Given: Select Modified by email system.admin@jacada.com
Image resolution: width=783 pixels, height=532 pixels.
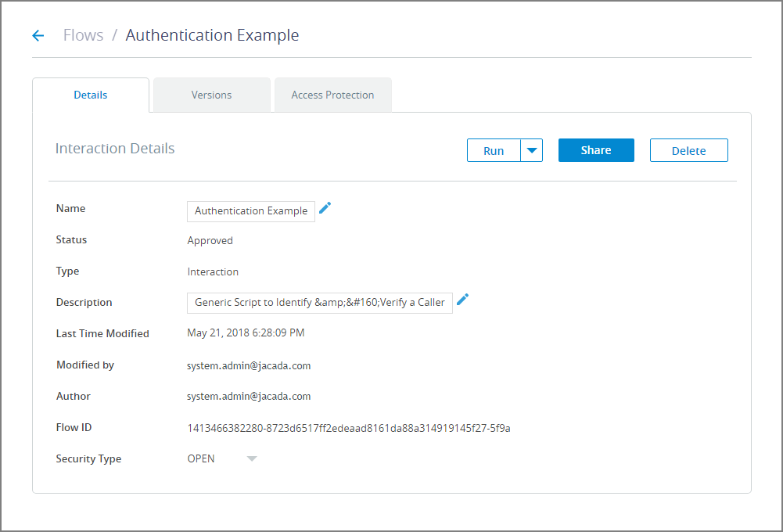Looking at the screenshot, I should [249, 365].
